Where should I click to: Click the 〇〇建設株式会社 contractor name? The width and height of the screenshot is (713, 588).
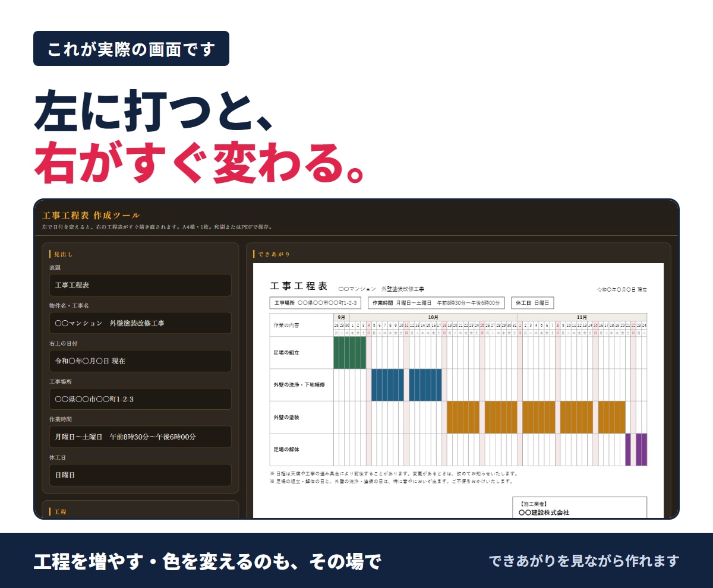click(544, 512)
